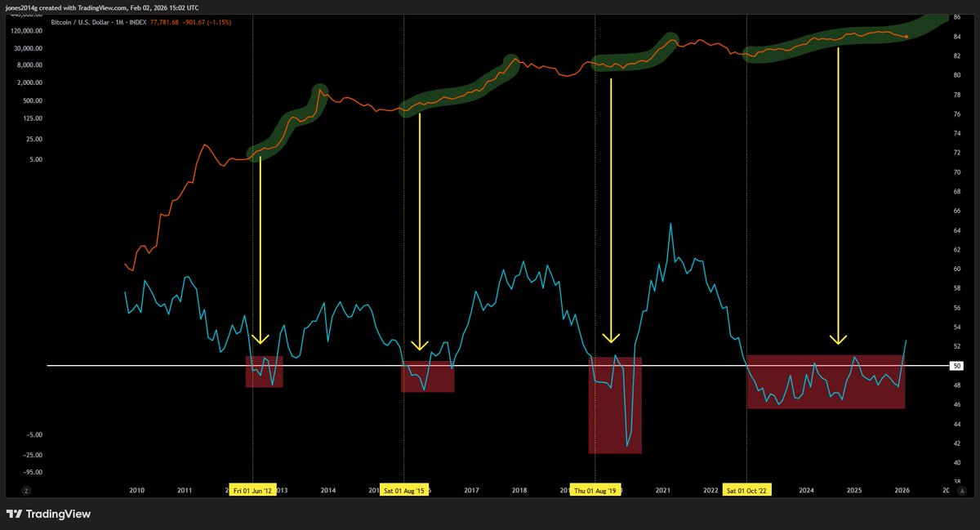
Task: Click the 2024 year on the time axis
Action: pyautogui.click(x=806, y=491)
